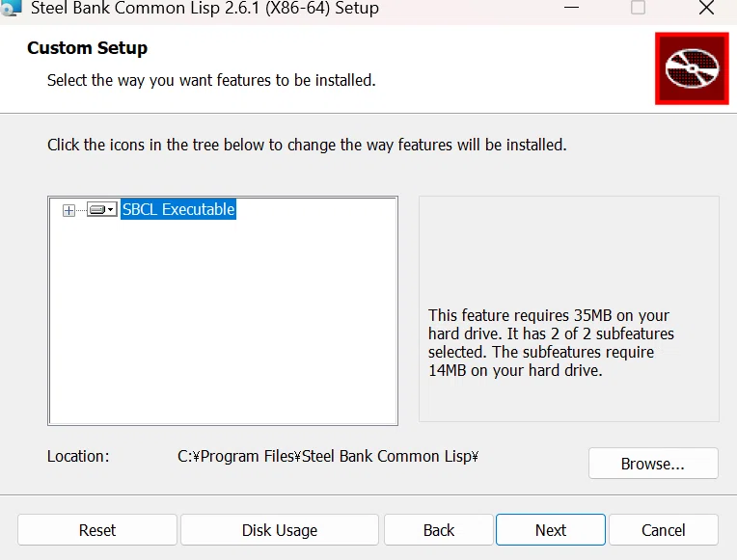Screen dimensions: 737x560
Task: Reset the feature selections
Action: (x=97, y=530)
